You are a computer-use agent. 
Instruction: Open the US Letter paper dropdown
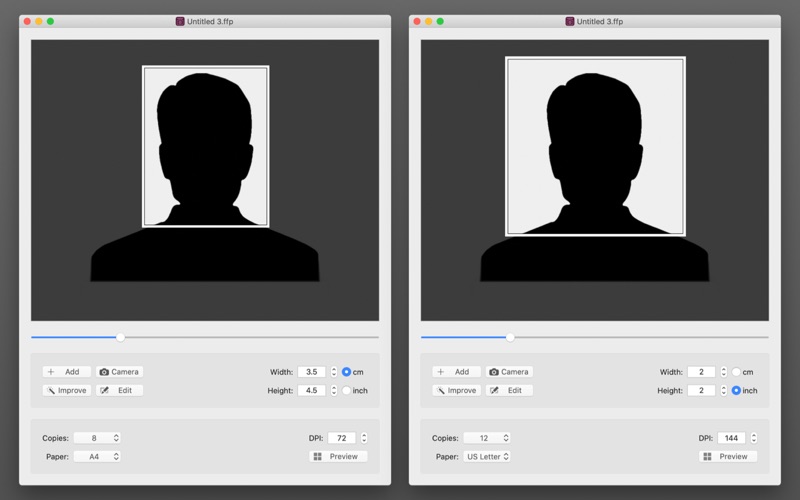click(x=486, y=457)
